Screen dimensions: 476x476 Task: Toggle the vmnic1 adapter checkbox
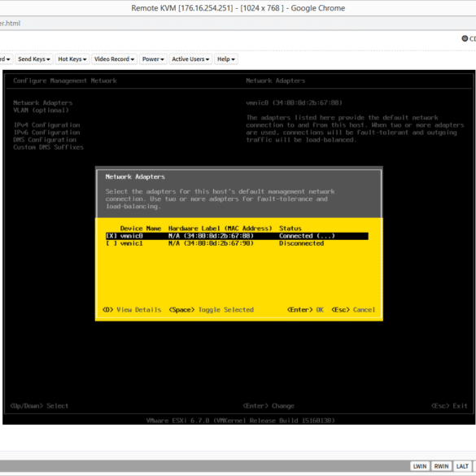pos(111,243)
